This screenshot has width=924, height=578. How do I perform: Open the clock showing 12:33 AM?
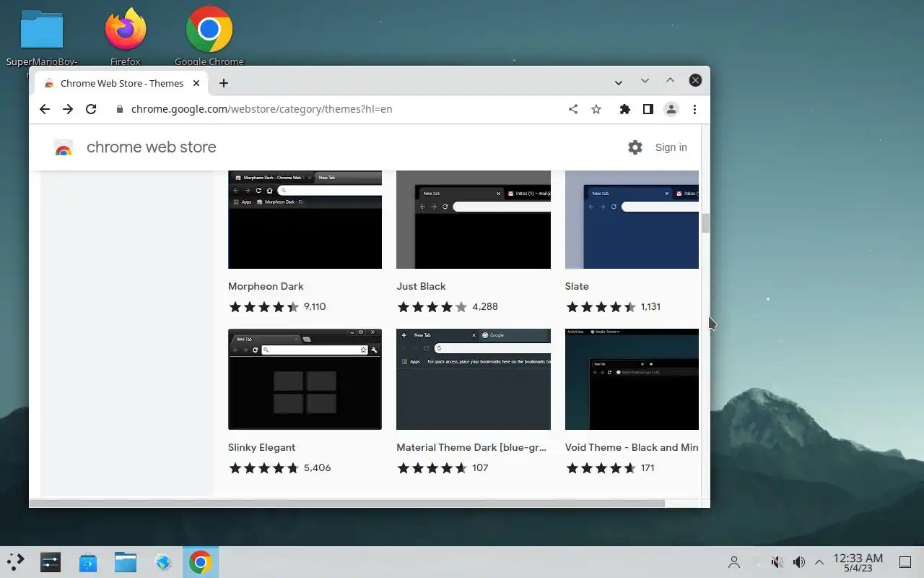(858, 562)
